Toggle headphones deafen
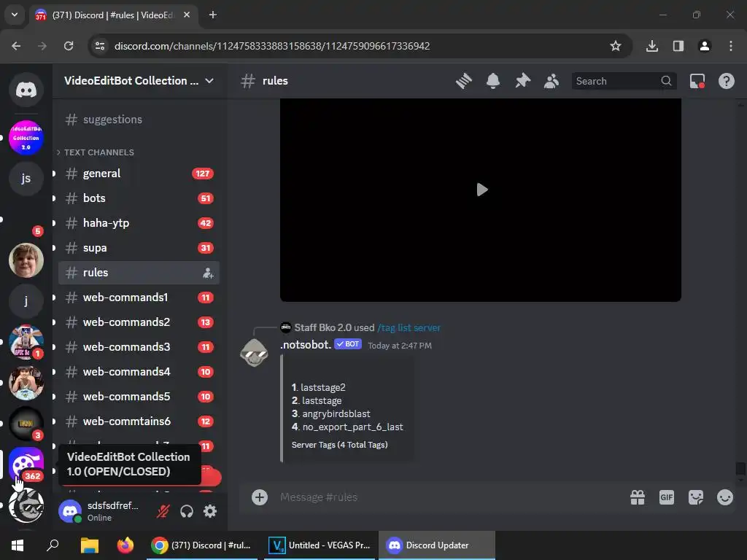The image size is (747, 560). [x=187, y=511]
